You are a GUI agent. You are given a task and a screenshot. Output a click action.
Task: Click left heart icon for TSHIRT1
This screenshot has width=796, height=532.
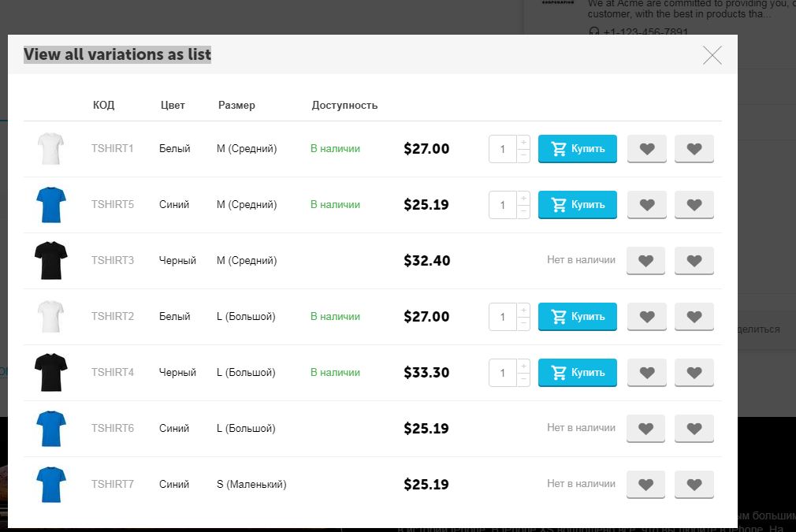click(x=647, y=149)
